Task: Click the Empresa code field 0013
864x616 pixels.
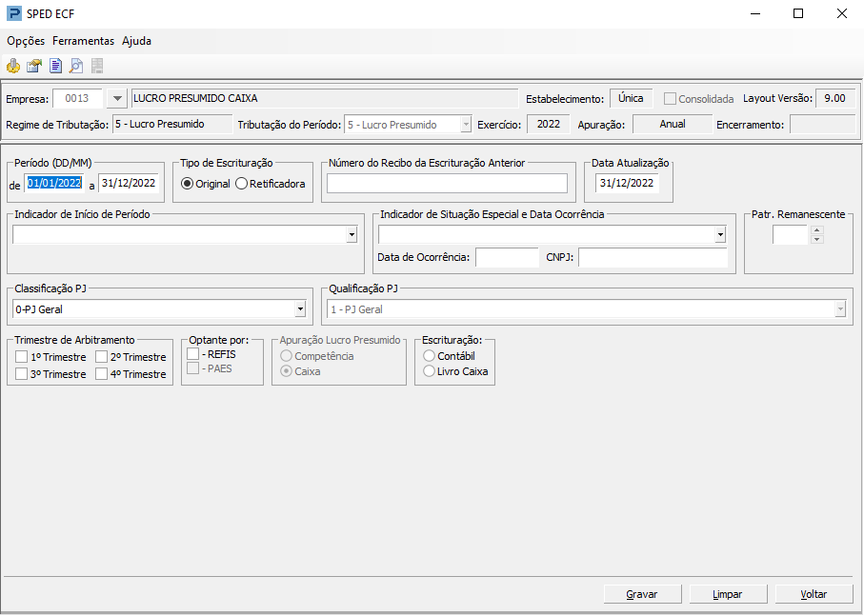Action: [x=77, y=98]
